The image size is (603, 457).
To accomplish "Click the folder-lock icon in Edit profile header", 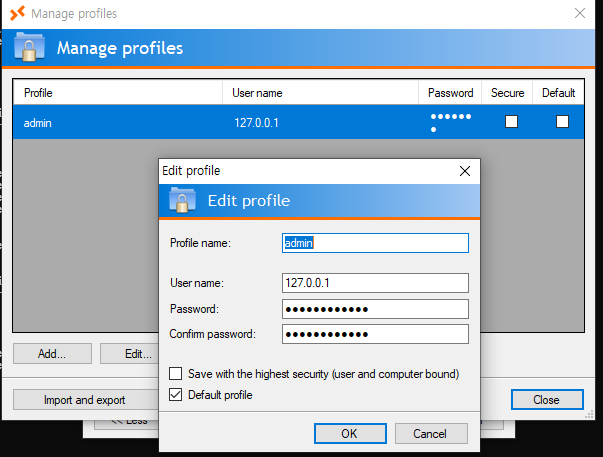I will coord(182,201).
